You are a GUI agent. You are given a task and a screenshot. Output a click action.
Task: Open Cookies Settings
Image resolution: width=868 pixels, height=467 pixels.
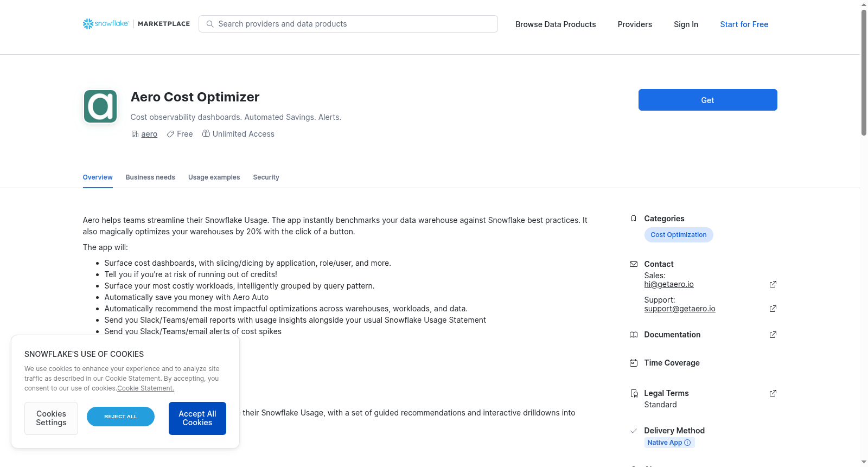[51, 418]
